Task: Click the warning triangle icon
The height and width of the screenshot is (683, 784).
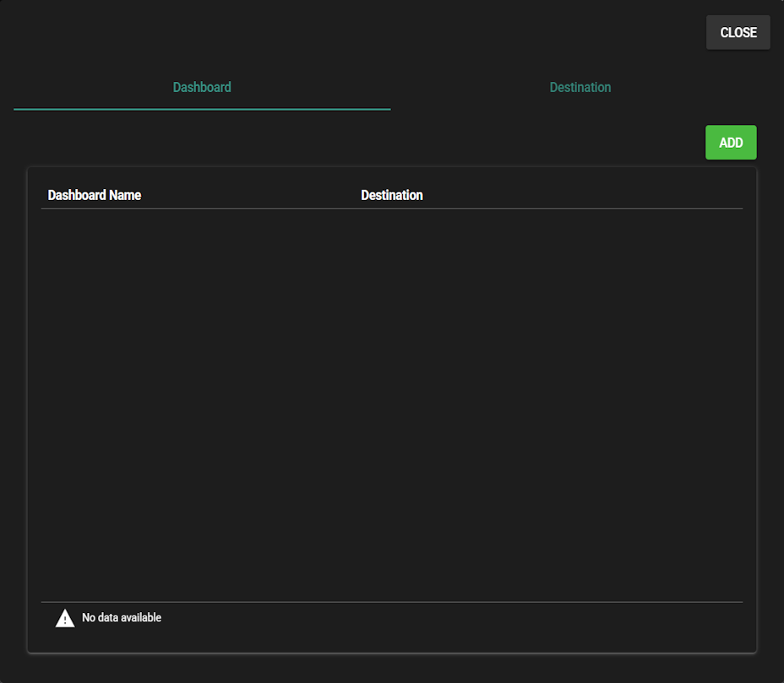Action: click(65, 619)
